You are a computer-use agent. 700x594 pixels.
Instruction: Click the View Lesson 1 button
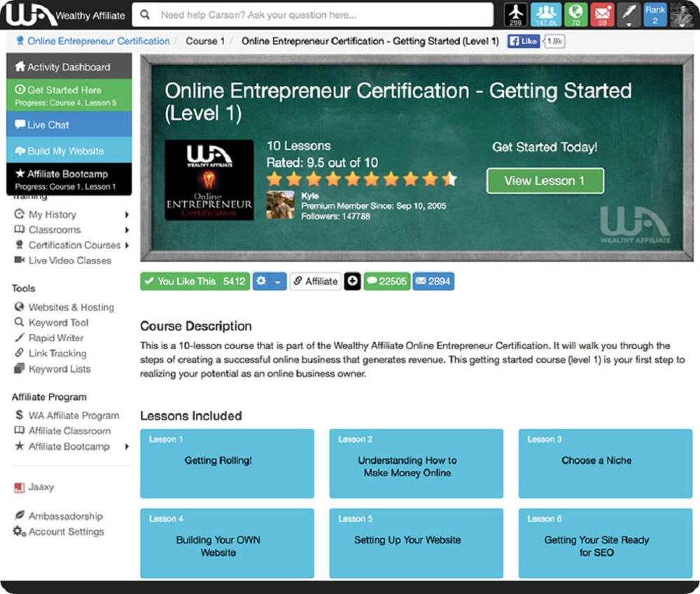point(545,181)
